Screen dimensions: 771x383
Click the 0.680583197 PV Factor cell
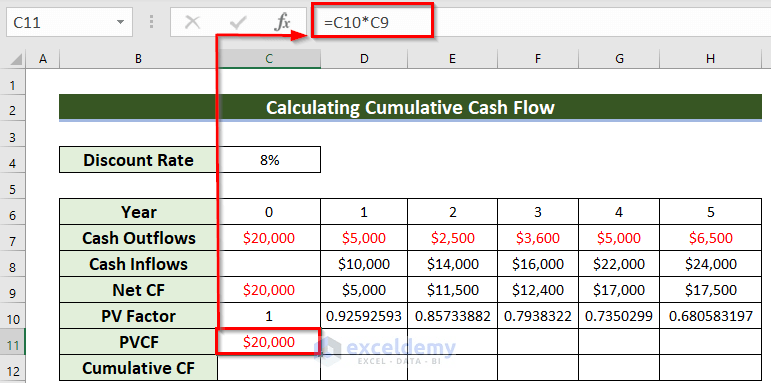710,316
